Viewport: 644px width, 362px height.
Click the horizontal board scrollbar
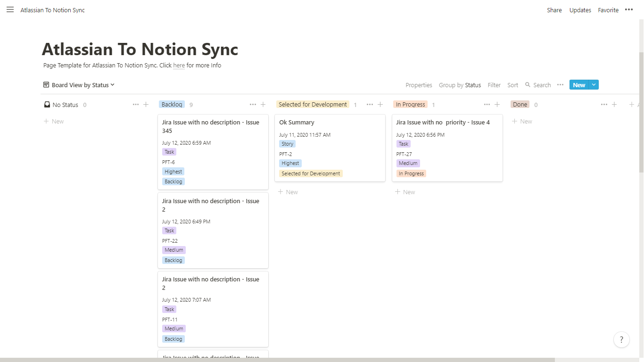(x=277, y=360)
